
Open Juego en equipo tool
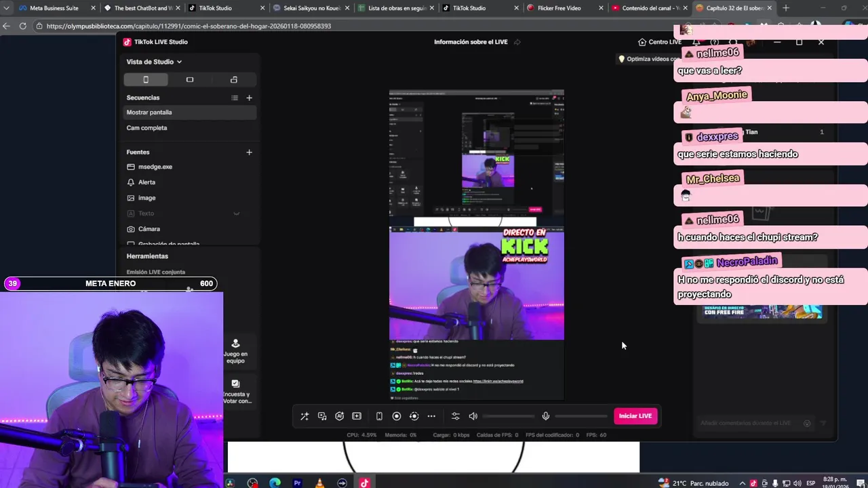coord(235,351)
